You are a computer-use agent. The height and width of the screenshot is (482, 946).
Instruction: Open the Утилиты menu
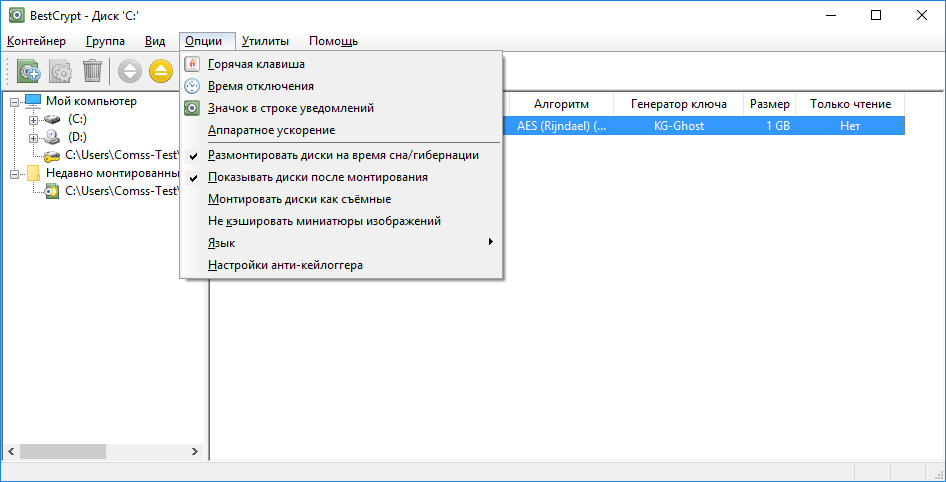(x=265, y=42)
